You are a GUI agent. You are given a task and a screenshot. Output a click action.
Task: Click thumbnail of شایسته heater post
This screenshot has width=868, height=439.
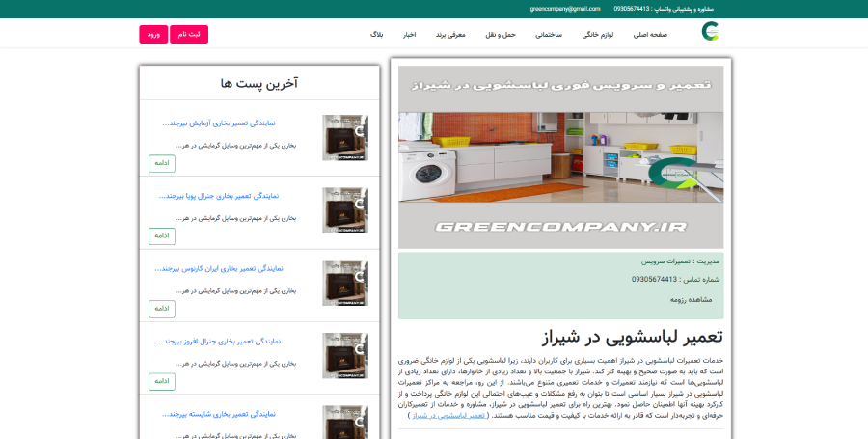[345, 422]
